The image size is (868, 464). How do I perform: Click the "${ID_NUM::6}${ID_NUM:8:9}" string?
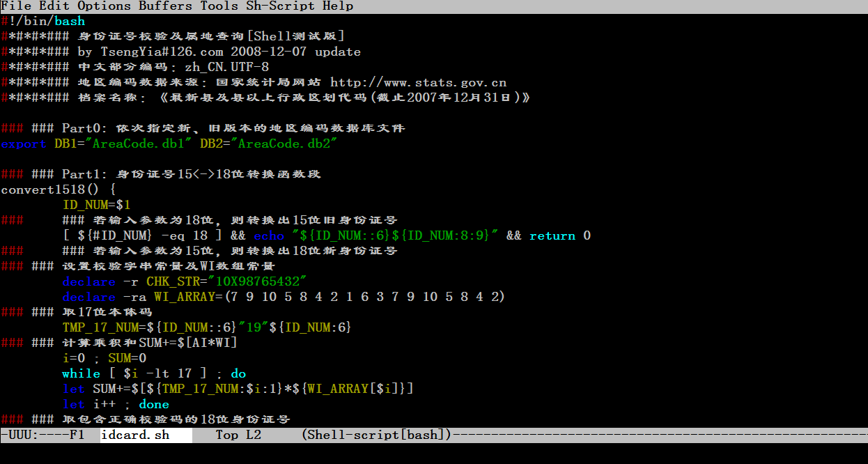(395, 236)
